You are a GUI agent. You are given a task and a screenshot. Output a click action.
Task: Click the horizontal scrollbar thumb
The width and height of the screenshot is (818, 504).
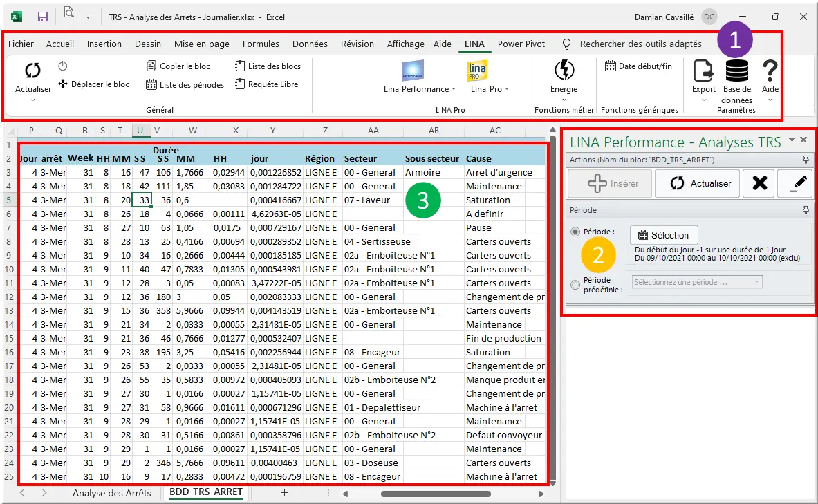point(436,494)
